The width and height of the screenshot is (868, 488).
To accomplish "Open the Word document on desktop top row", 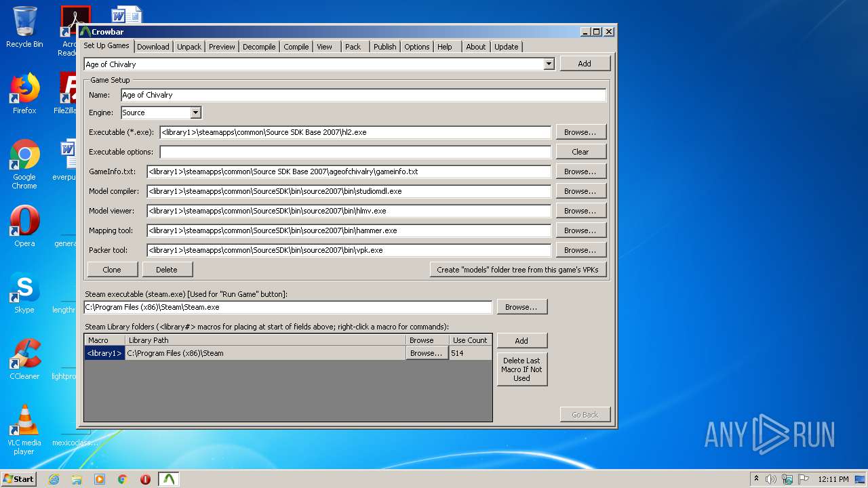I will (x=125, y=15).
